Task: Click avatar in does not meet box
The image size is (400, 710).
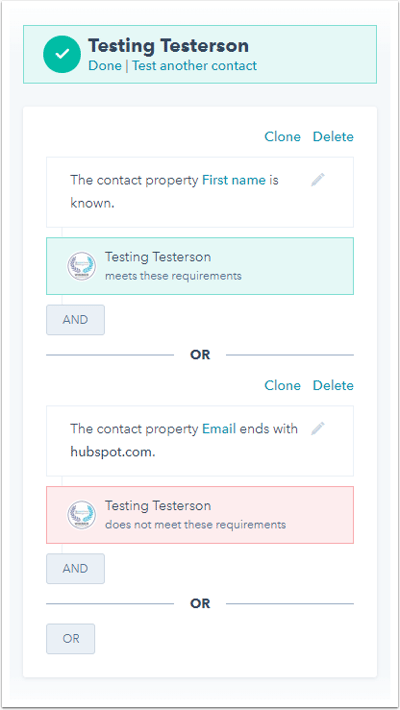Action: (x=82, y=515)
